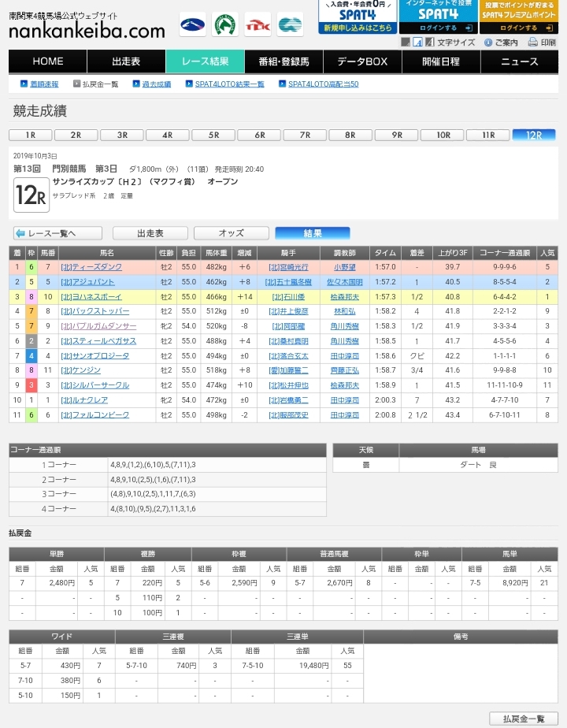Open the first blue oval racecourse logo
Screen dimensions: 567x728
(193, 24)
